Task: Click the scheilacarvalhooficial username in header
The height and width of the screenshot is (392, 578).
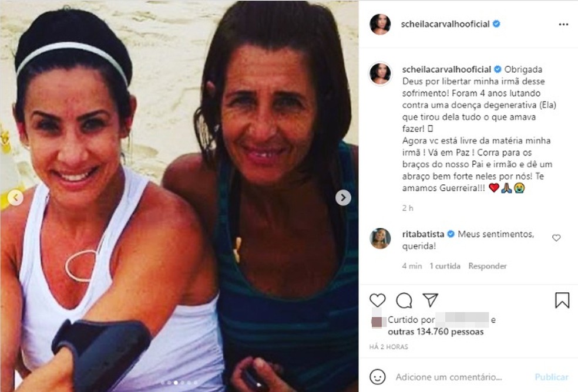Action: coord(445,24)
